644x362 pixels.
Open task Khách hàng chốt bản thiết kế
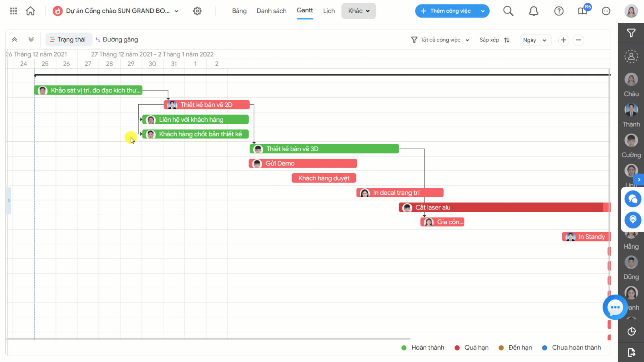195,134
